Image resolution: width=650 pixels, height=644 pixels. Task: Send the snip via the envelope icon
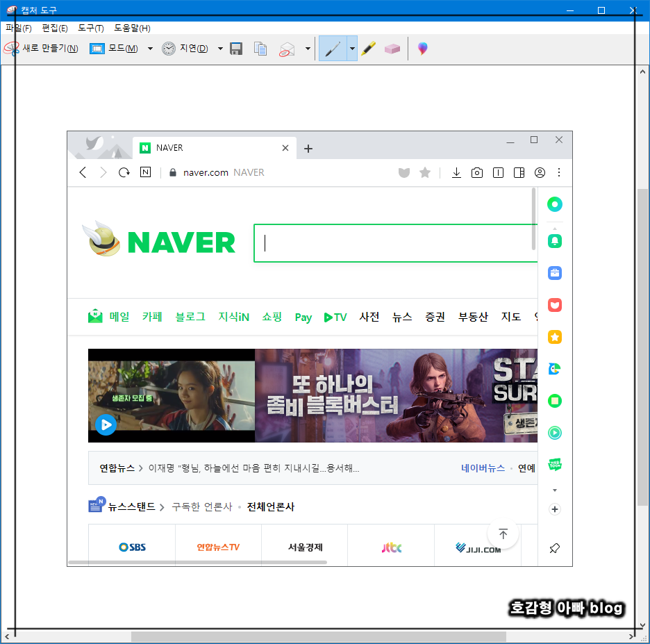286,49
